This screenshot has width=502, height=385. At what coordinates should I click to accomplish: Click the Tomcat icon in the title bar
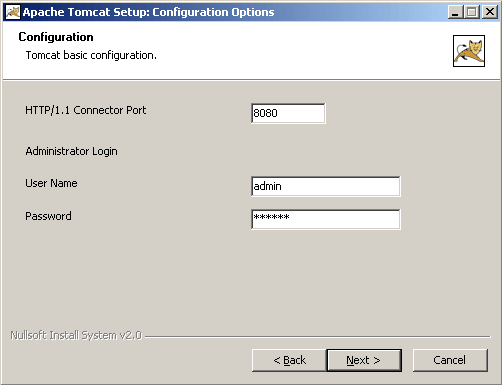[13, 12]
